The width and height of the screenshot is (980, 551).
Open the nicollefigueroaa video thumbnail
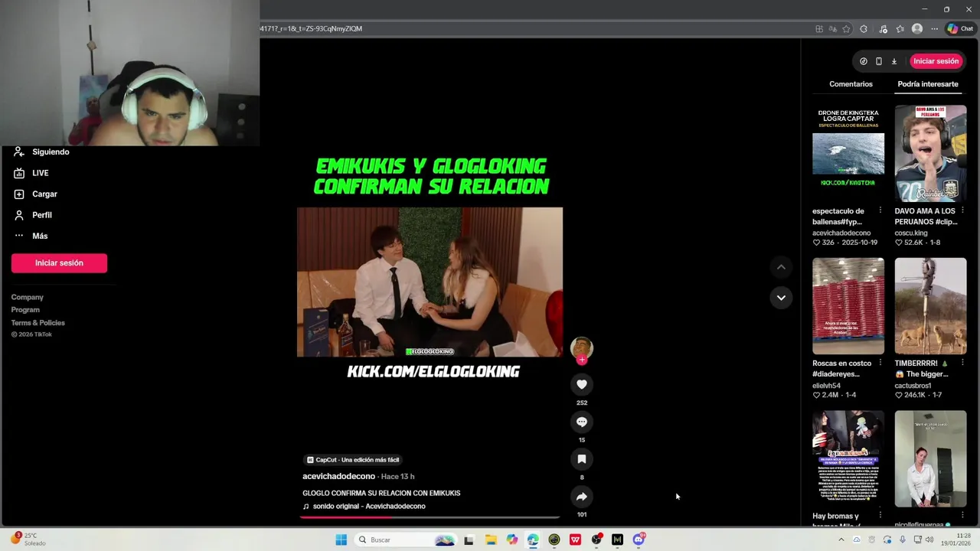(931, 459)
